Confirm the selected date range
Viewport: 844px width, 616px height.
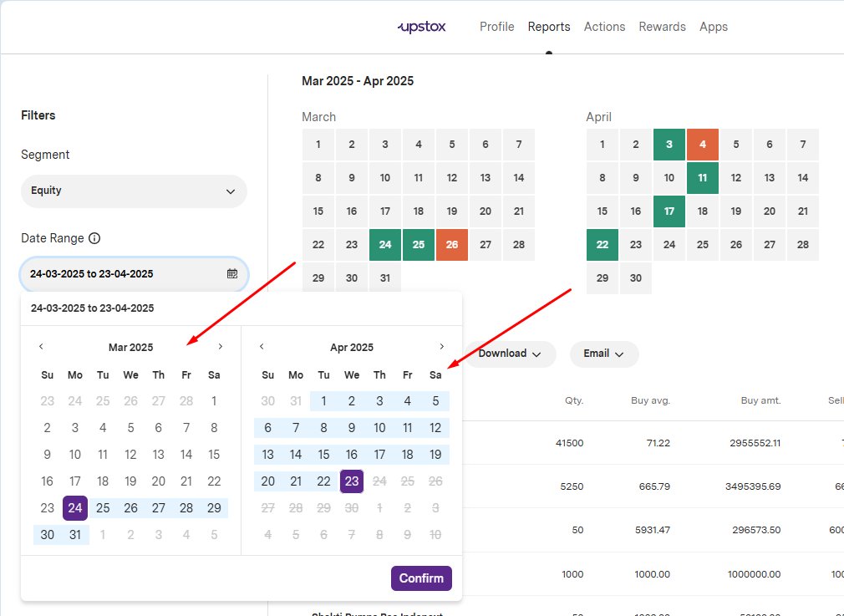(421, 578)
